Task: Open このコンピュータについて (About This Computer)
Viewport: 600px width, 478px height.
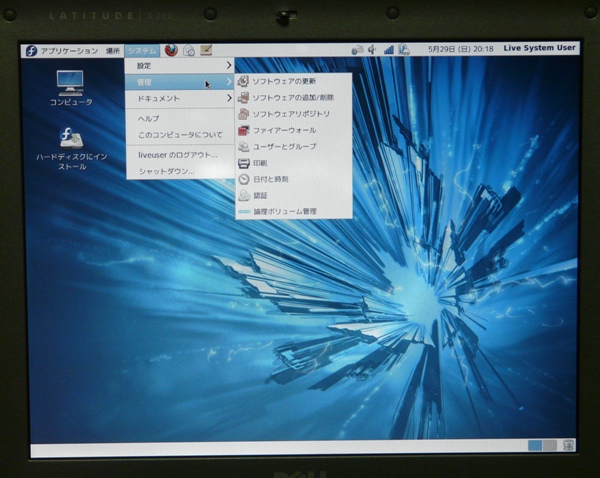Action: [180, 134]
